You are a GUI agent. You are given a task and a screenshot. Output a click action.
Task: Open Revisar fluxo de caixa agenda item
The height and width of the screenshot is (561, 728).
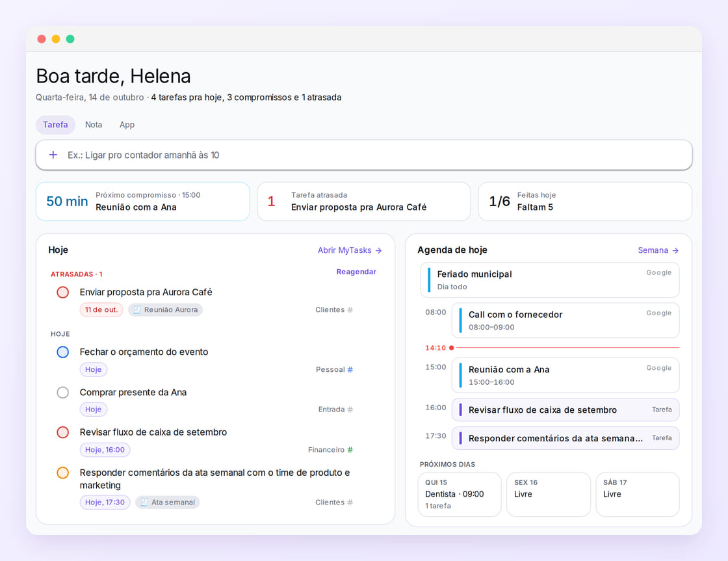565,410
